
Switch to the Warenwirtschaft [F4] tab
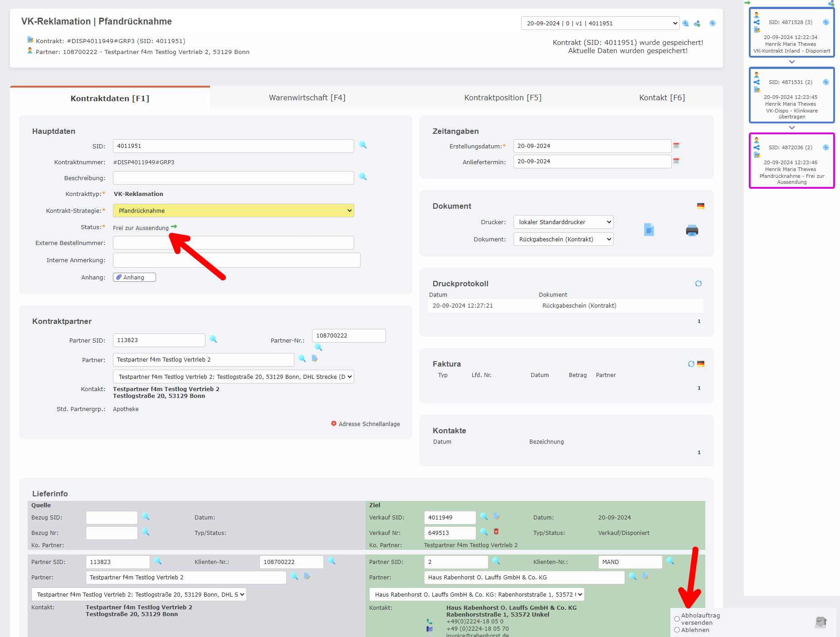coord(307,98)
